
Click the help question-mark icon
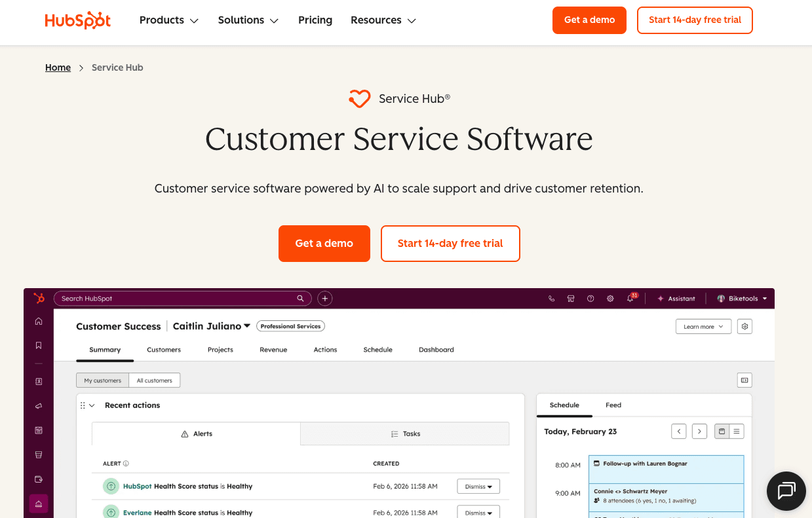(590, 299)
